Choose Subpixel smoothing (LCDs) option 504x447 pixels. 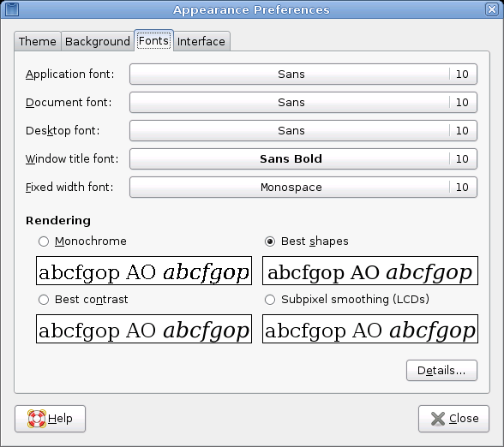270,300
